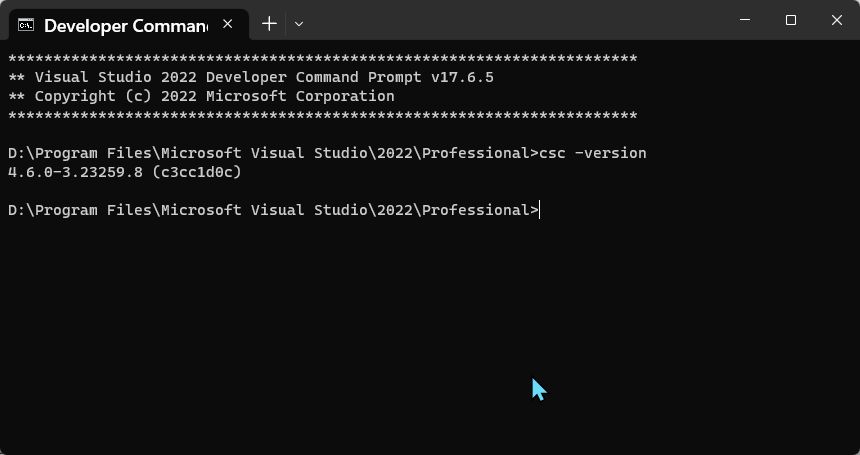
Task: Click the 4.6.0-3.23259.8 version output
Action: pos(76,173)
